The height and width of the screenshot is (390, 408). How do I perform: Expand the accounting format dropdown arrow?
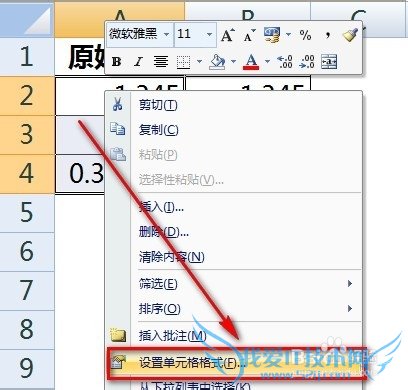click(288, 35)
